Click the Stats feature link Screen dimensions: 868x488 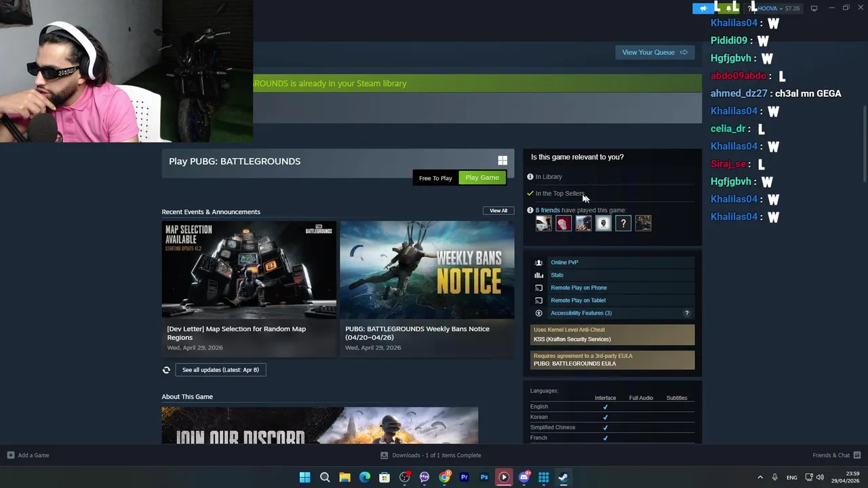557,275
